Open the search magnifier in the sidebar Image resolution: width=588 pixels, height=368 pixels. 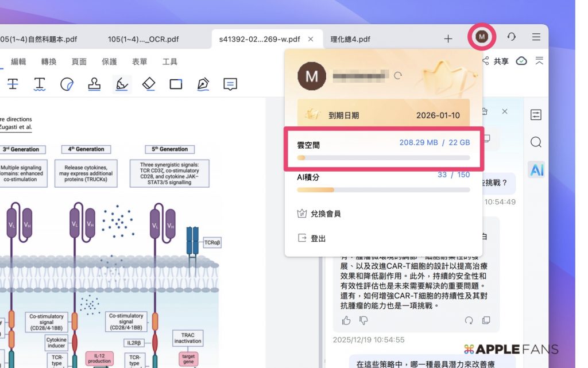[536, 142]
